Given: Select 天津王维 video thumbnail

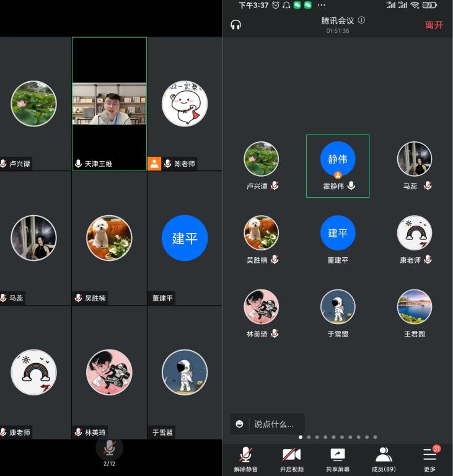Looking at the screenshot, I should (x=109, y=104).
